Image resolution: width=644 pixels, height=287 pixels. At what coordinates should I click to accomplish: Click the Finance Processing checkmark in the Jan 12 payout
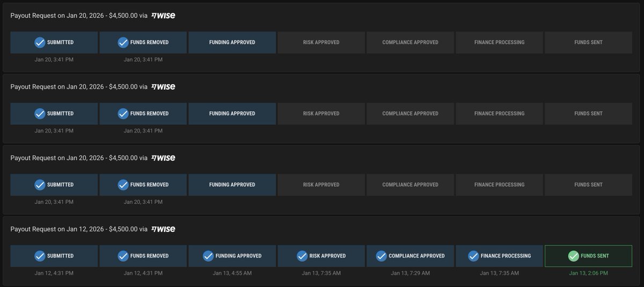click(x=473, y=256)
